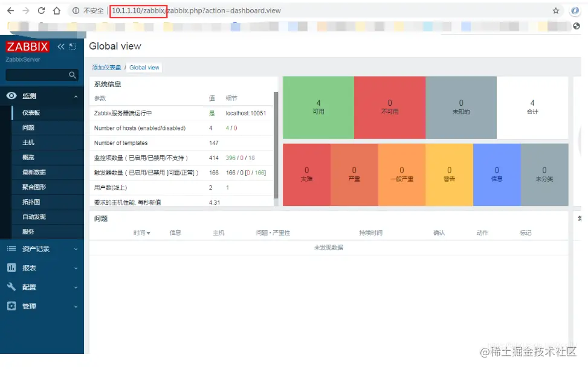
Task: Click the orange 一般严重 severity tile
Action: point(402,175)
